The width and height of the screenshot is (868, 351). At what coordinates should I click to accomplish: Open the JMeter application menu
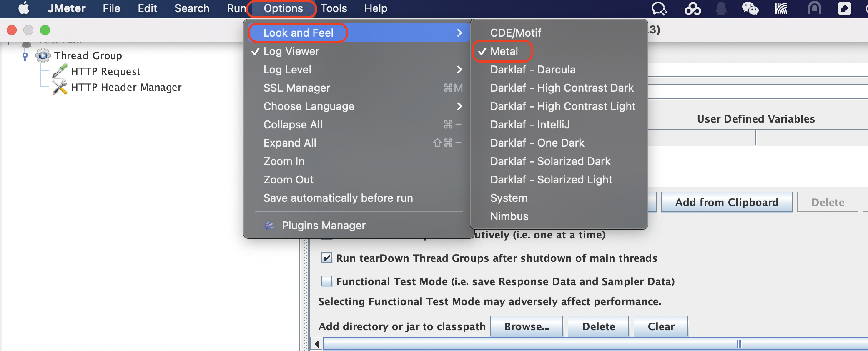(x=66, y=8)
